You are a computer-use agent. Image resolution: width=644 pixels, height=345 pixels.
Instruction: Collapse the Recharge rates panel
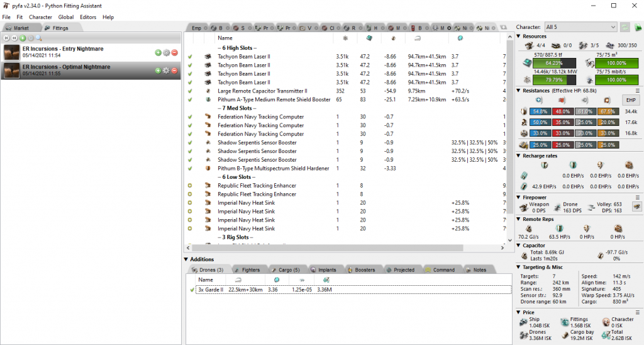click(519, 156)
